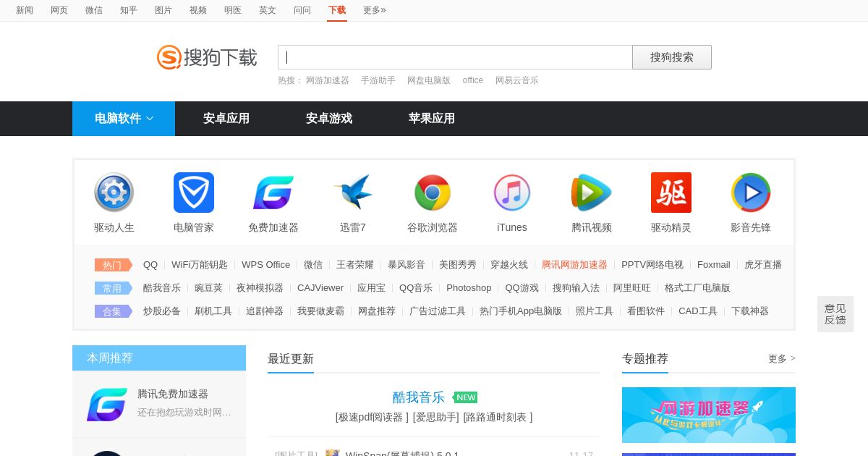This screenshot has height=456, width=868.
Task: Click hot search office
Action: coord(473,80)
